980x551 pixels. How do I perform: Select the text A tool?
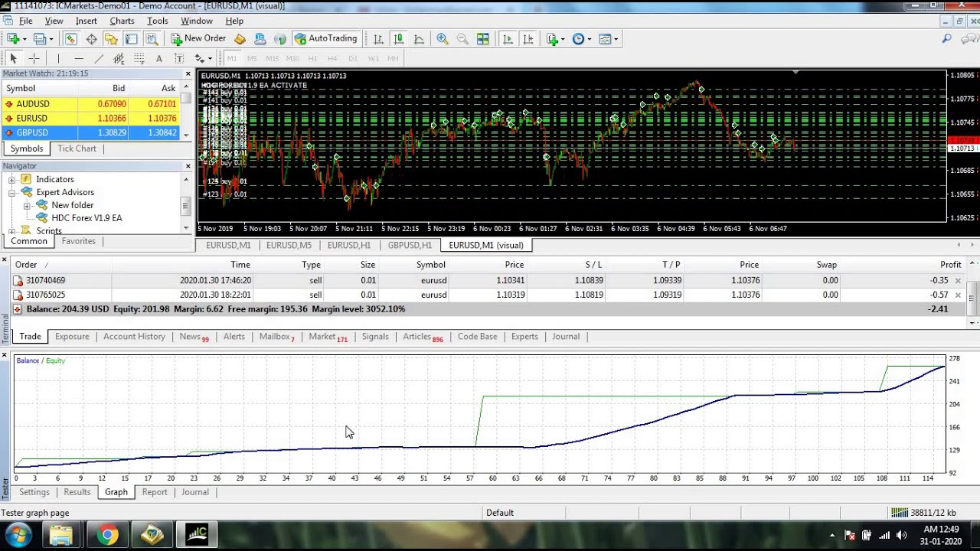158,58
